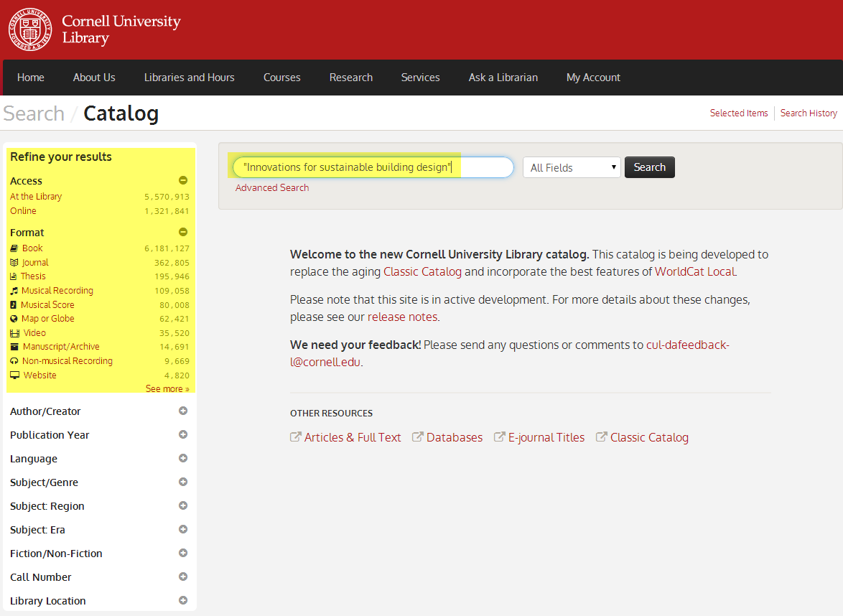Open the WorldCat Local link

point(694,271)
